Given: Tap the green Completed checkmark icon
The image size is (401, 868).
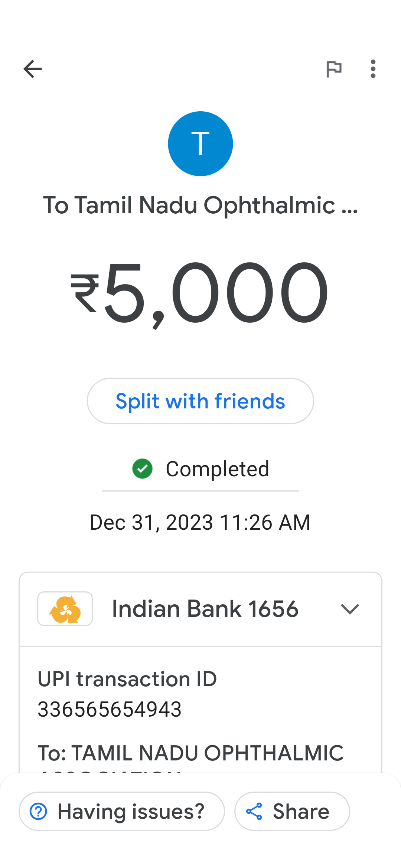Looking at the screenshot, I should click(x=143, y=469).
